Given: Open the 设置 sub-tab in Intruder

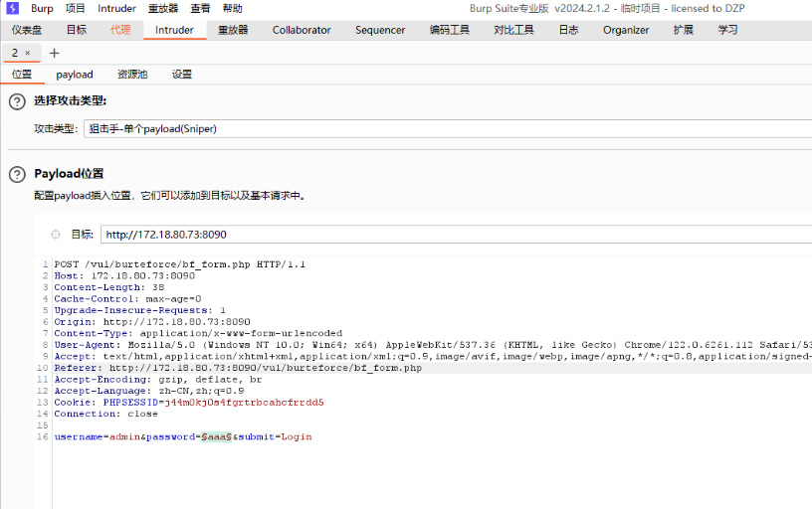Looking at the screenshot, I should coord(182,74).
